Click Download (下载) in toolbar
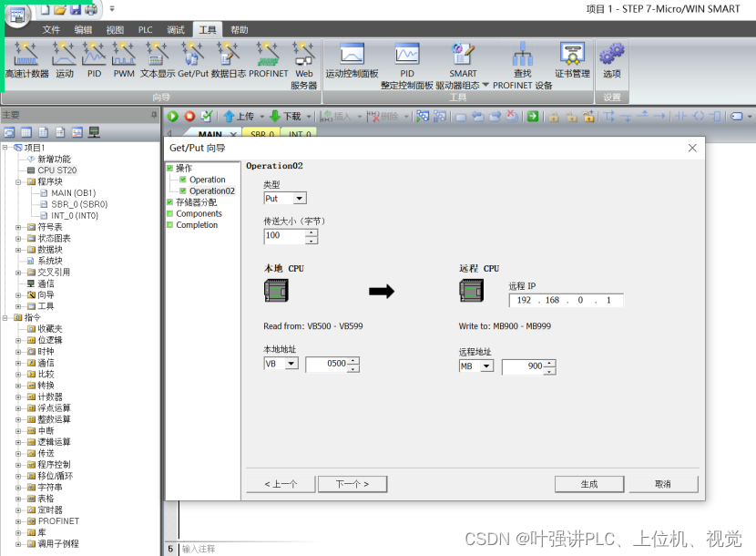This screenshot has width=756, height=556. click(x=285, y=117)
